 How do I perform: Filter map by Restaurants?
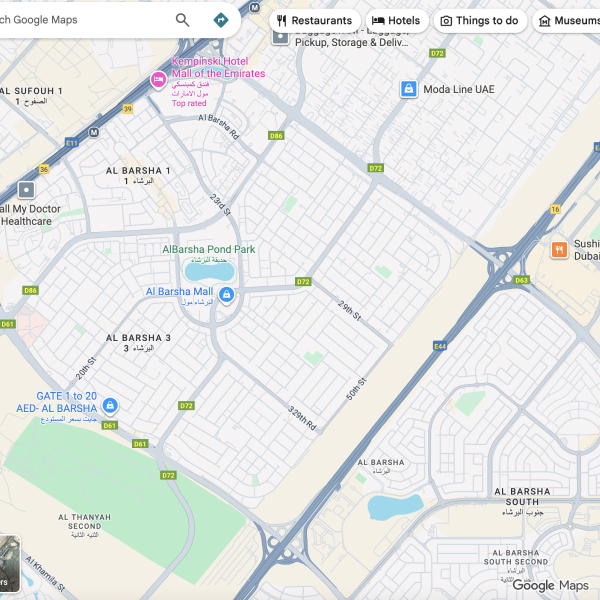point(315,21)
